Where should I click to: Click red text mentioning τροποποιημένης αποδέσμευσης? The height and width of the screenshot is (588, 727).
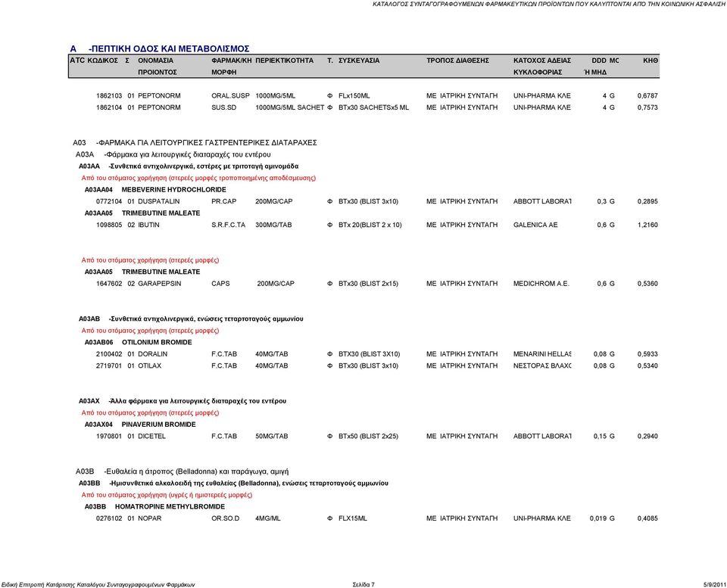[x=198, y=178]
